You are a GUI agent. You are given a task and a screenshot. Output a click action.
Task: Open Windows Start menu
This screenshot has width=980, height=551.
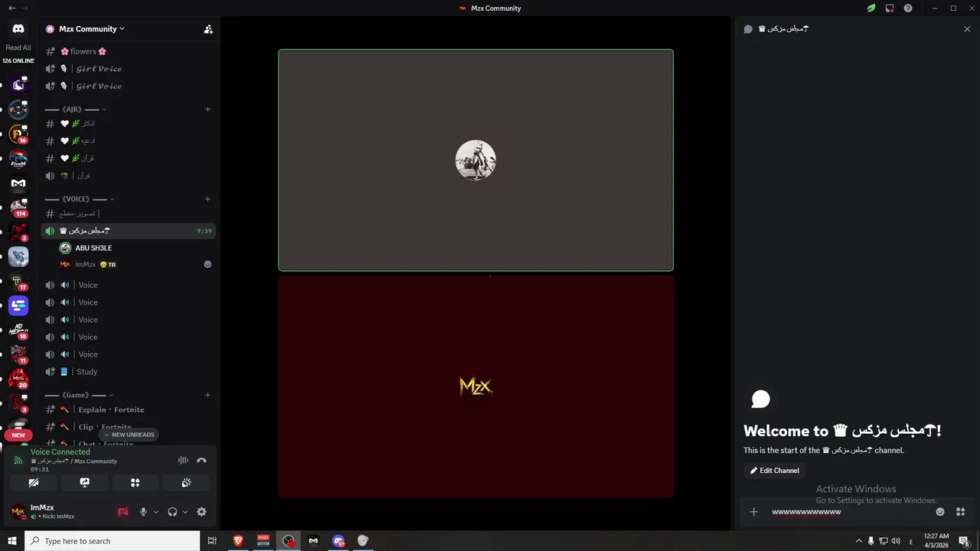(x=12, y=541)
